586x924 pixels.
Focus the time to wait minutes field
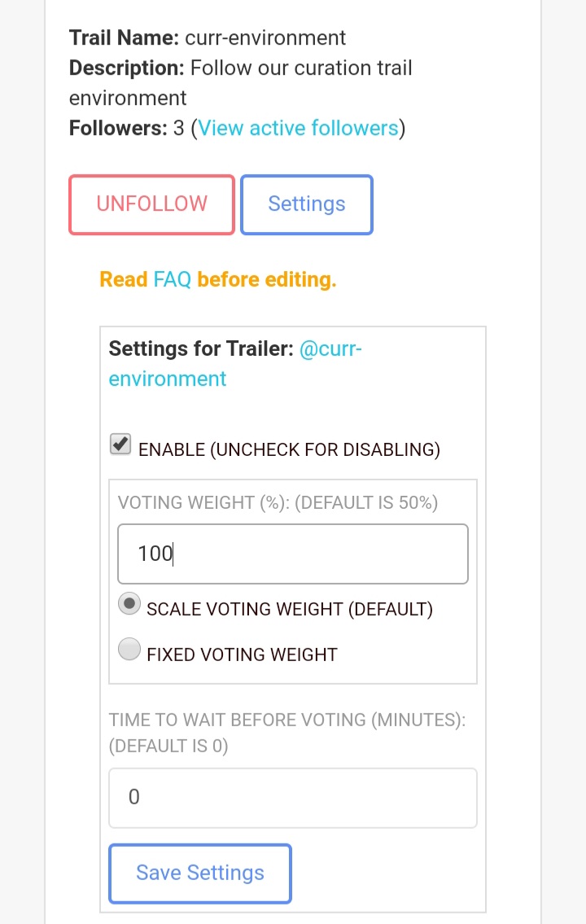(293, 797)
